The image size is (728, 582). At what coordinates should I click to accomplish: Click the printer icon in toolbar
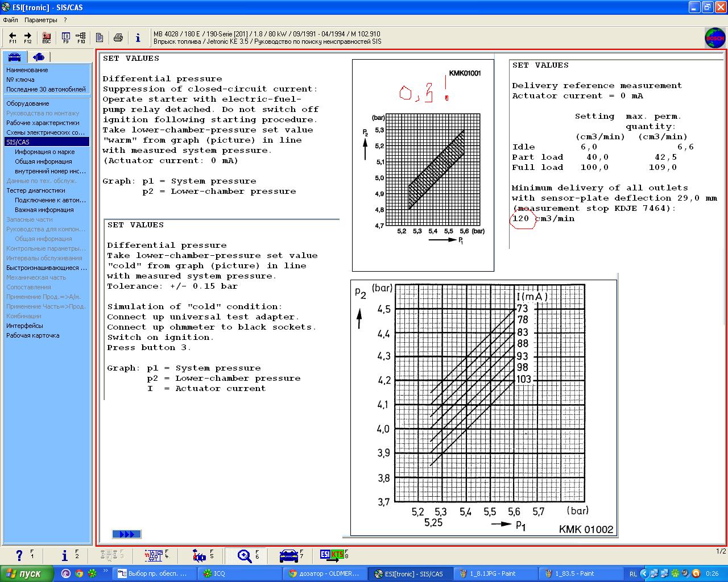(x=118, y=38)
